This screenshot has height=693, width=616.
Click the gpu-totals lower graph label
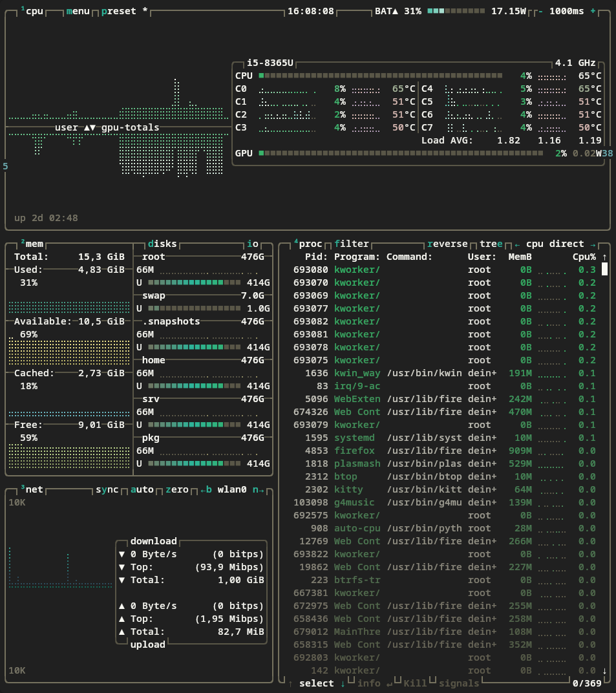(x=131, y=127)
